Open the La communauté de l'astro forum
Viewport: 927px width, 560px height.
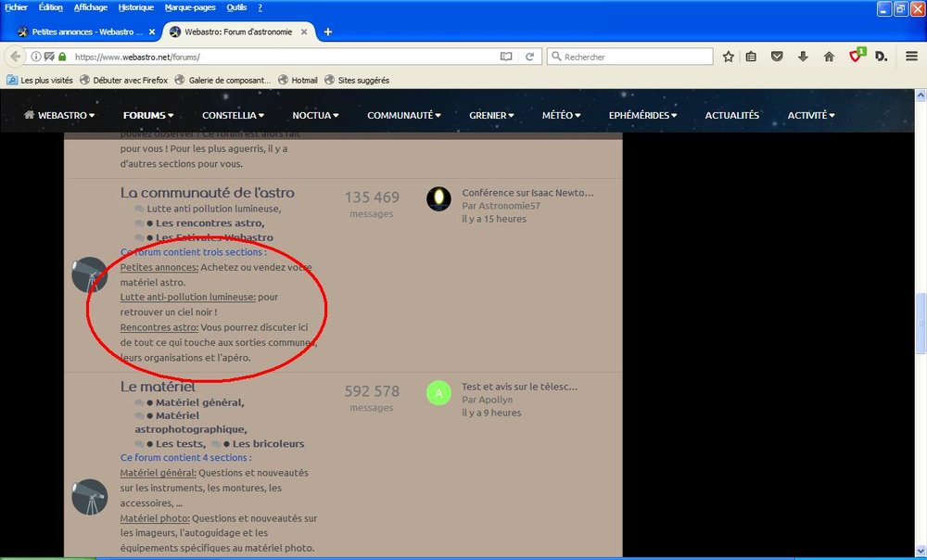click(207, 192)
